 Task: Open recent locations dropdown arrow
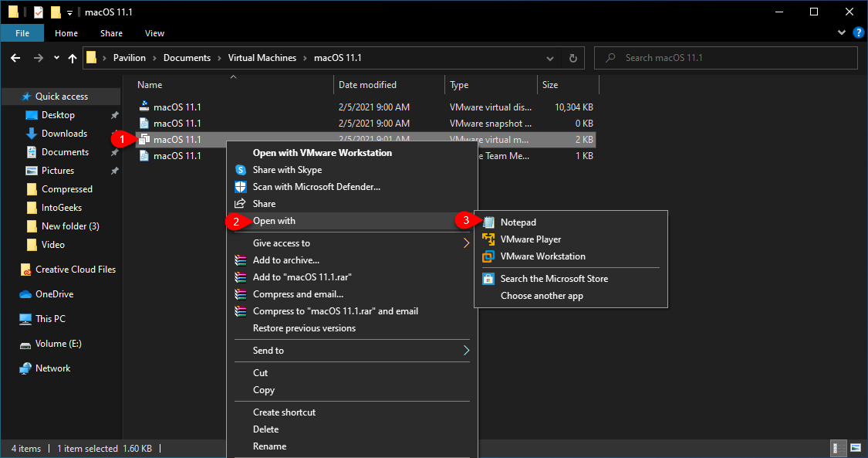pos(56,58)
